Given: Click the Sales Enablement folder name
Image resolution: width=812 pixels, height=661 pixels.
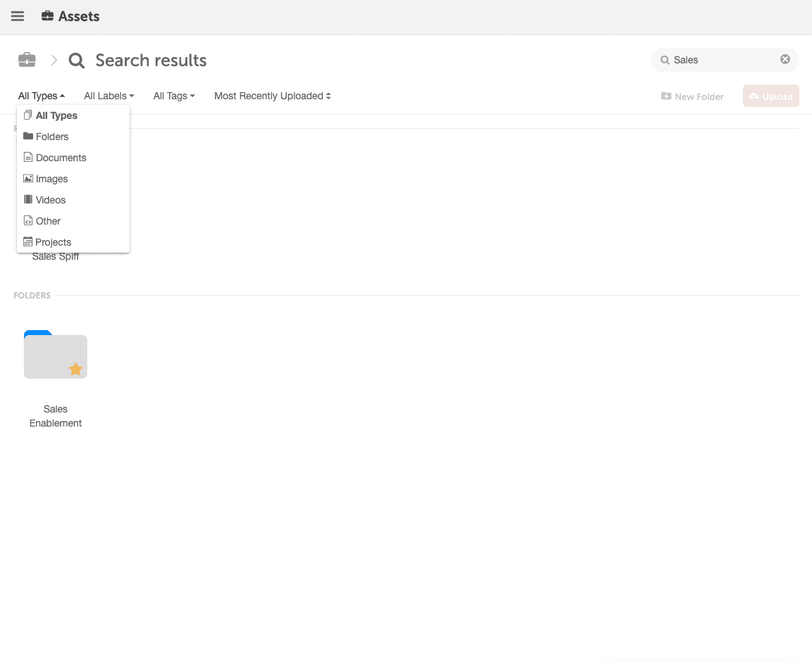Looking at the screenshot, I should pyautogui.click(x=56, y=416).
